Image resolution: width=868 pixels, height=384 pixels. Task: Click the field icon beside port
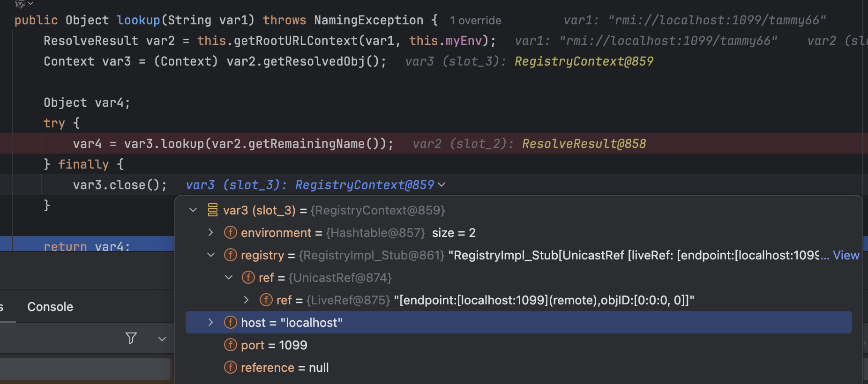[230, 345]
